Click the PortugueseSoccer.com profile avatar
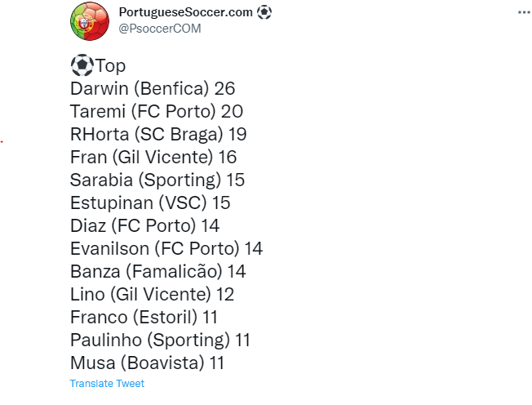The height and width of the screenshot is (405, 532). [x=90, y=21]
